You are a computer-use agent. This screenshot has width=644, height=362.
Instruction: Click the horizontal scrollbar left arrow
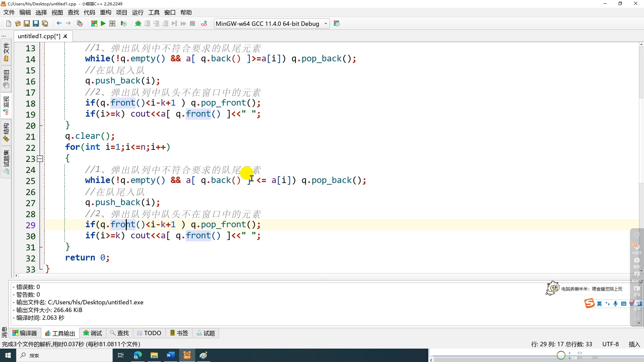tap(16, 276)
